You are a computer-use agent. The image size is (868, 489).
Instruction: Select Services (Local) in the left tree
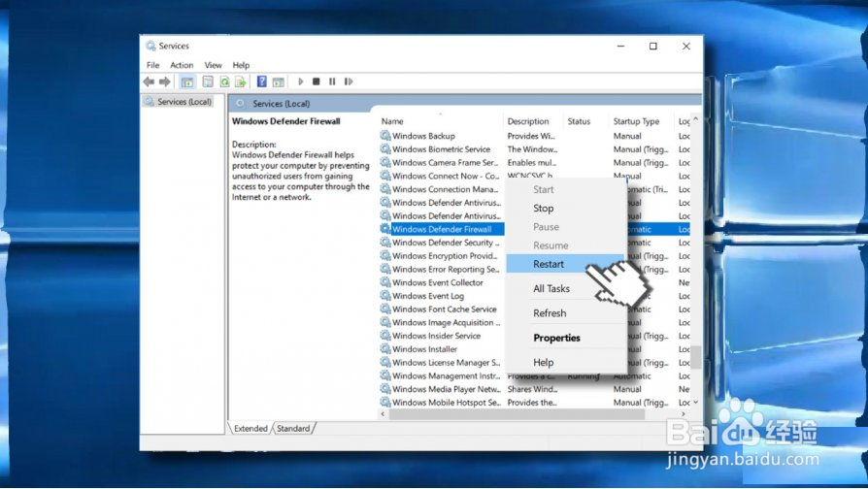coord(184,102)
